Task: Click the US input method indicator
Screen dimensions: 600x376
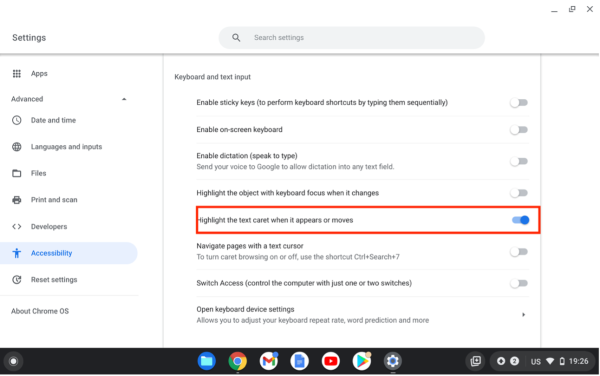Action: (535, 361)
